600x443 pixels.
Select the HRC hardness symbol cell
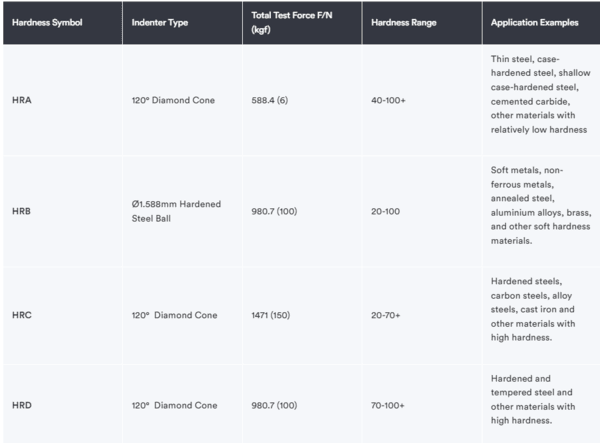pyautogui.click(x=22, y=314)
